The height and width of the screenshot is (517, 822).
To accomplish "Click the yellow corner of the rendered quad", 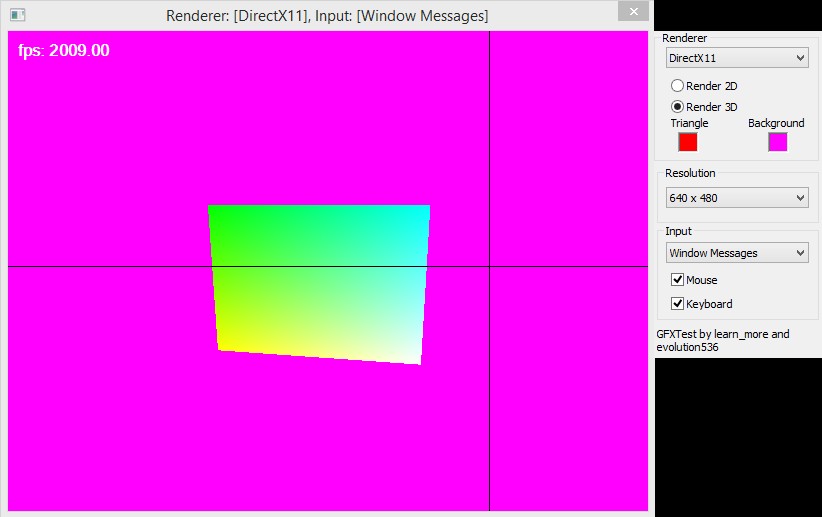I will [x=223, y=346].
